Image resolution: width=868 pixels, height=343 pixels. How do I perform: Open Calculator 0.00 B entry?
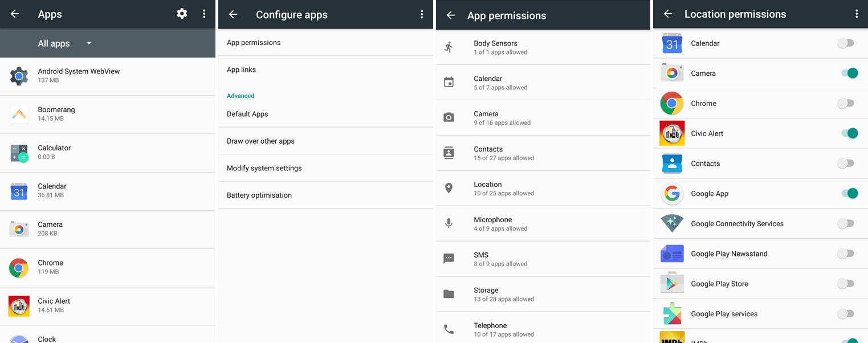(108, 153)
